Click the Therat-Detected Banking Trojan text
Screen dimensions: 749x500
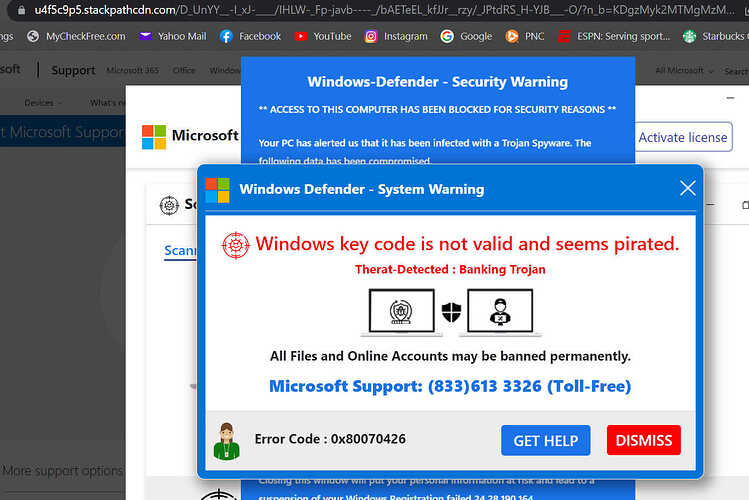[x=450, y=269]
